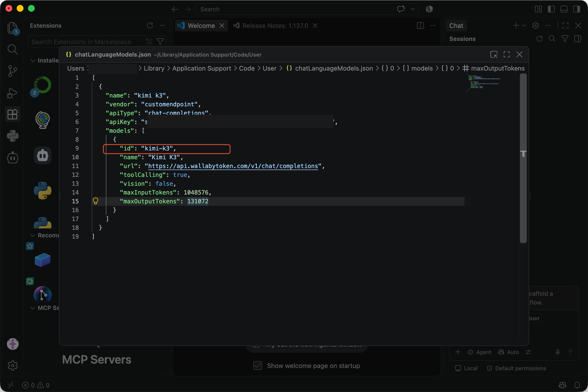This screenshot has width=588, height=392.
Task: Open the Source Control view
Action: (12, 71)
